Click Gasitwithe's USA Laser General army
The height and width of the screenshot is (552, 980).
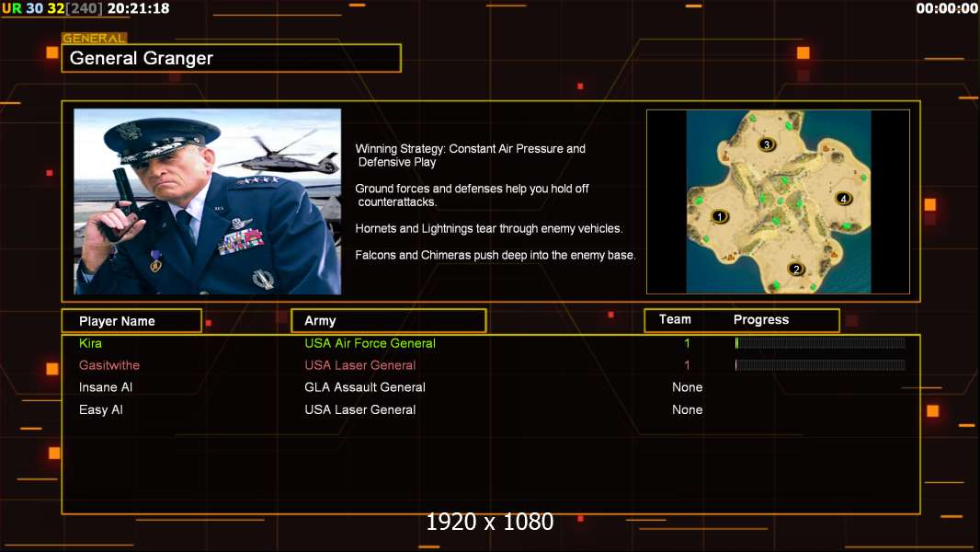coord(360,365)
